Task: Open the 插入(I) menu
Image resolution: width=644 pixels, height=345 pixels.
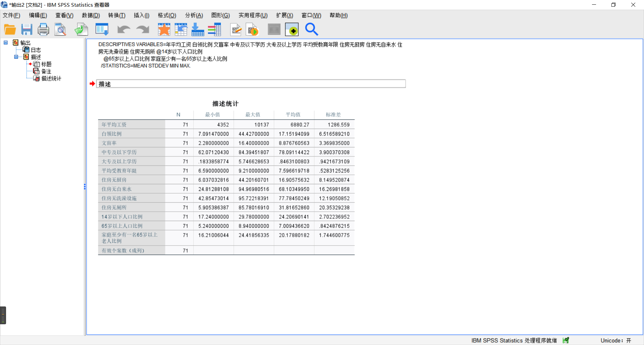Action: tap(142, 15)
